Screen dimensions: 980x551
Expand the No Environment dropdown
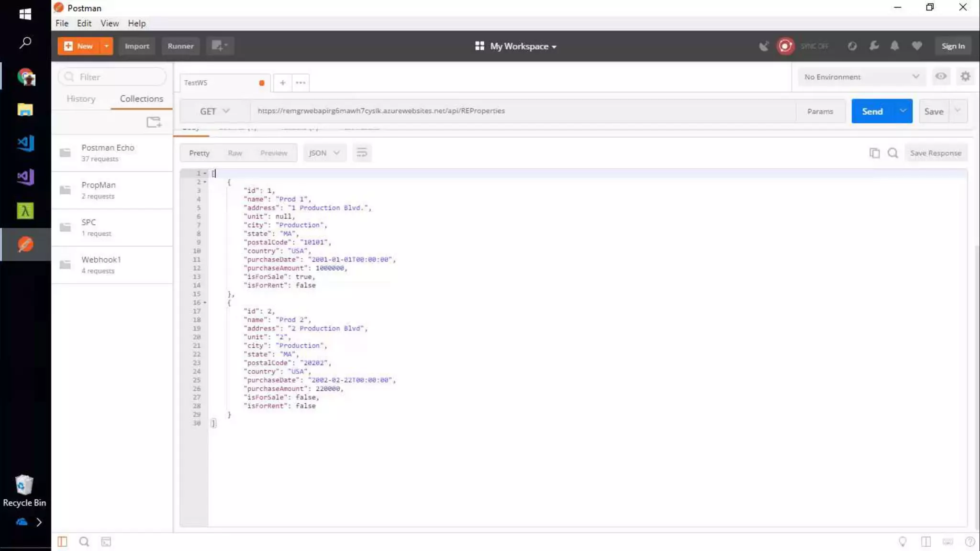pyautogui.click(x=861, y=77)
